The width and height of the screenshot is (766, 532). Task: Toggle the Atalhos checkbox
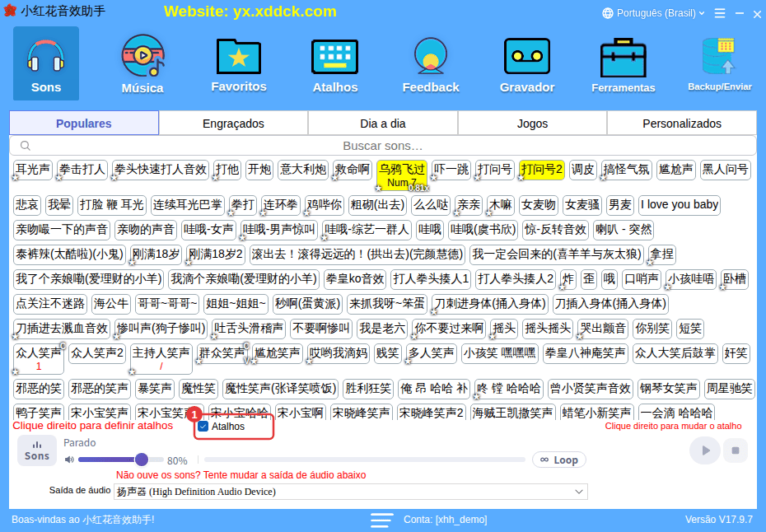tap(203, 427)
